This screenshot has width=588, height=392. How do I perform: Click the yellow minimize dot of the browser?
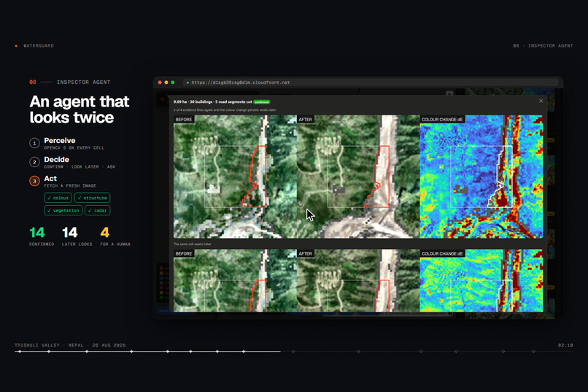(166, 82)
